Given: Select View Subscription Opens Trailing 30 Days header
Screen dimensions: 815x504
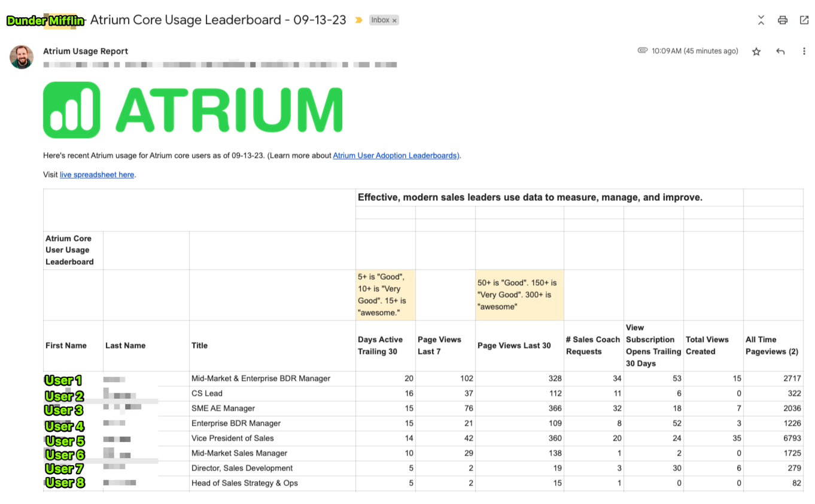Looking at the screenshot, I should pos(653,346).
